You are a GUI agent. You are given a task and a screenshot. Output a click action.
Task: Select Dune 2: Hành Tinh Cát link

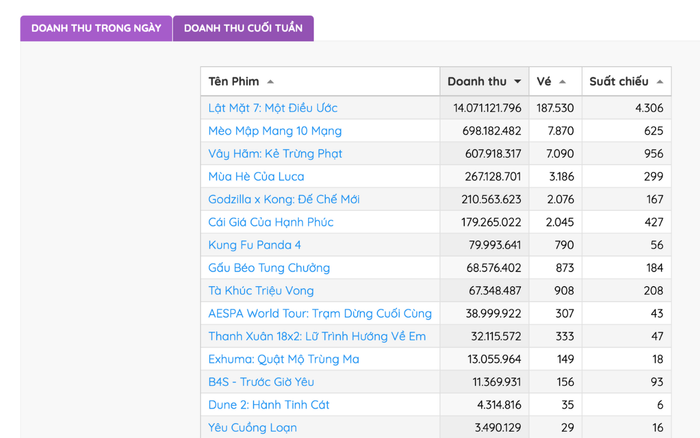click(269, 405)
